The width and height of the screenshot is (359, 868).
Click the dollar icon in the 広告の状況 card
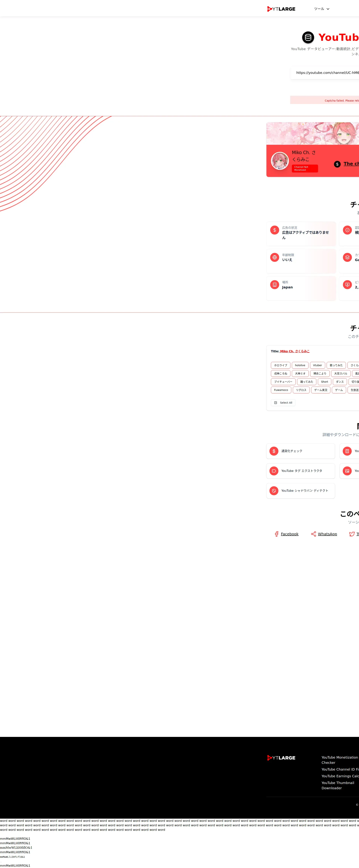pyautogui.click(x=274, y=230)
